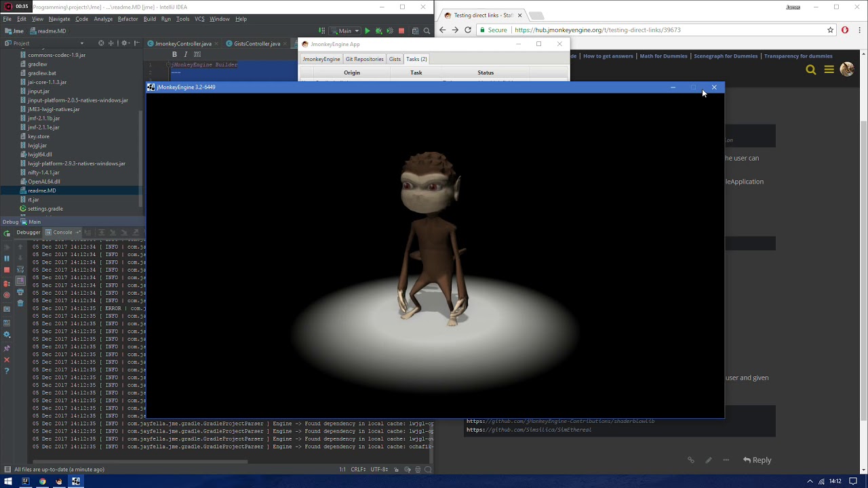Hide the Project tool window
Viewport: 868px width, 488px height.
coord(136,43)
